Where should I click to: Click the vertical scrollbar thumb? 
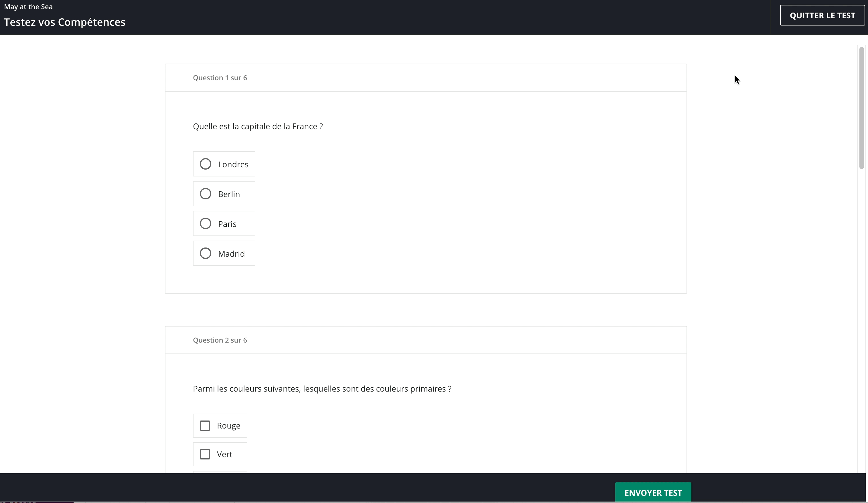tap(861, 108)
